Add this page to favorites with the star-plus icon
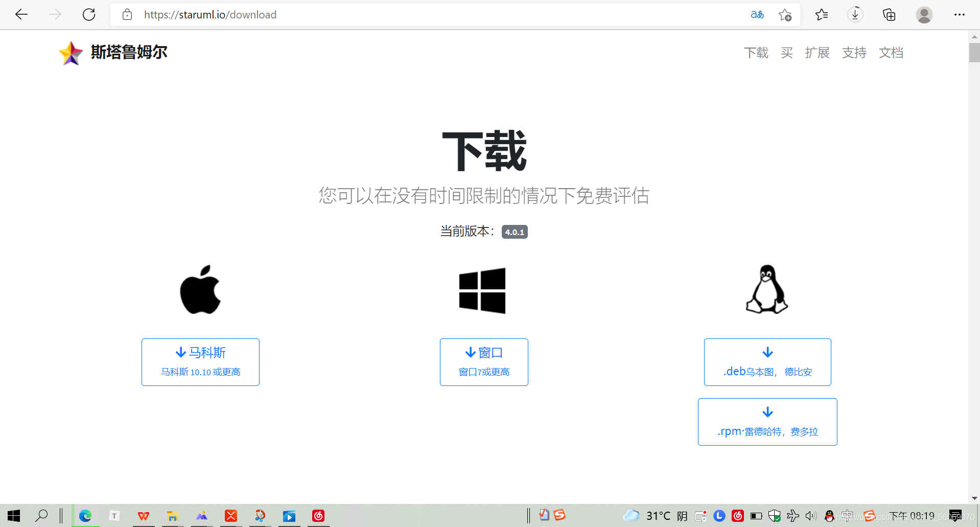This screenshot has width=980, height=527. click(785, 15)
